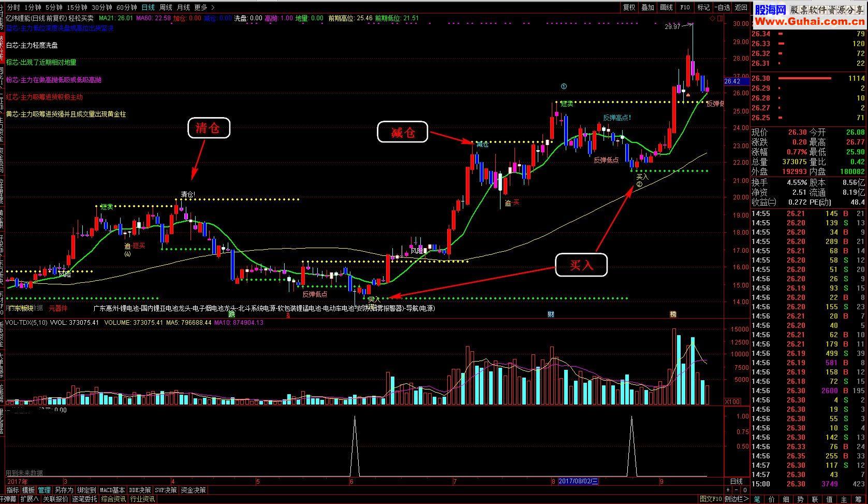Select the 联 linked tab

coord(815,499)
